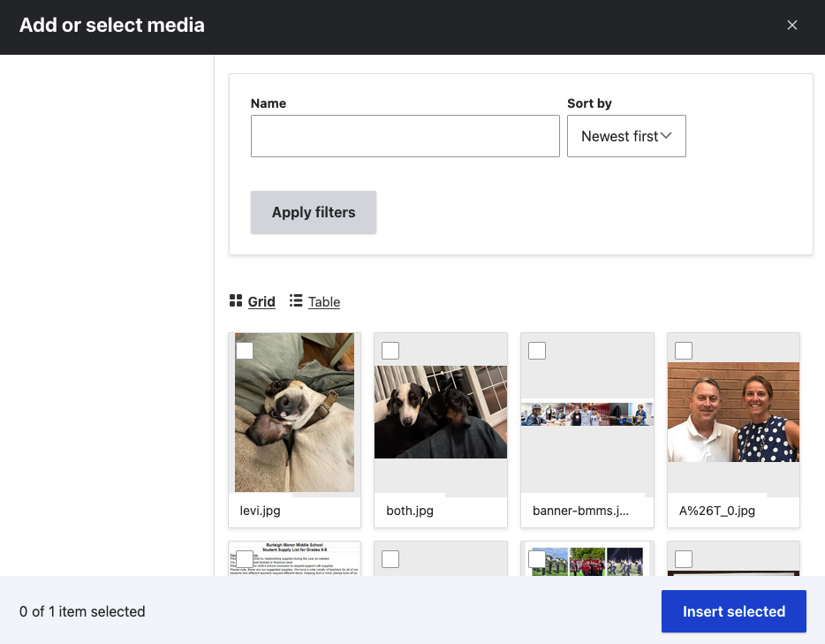Select checkbox on second-row blank gray card
This screenshot has width=825, height=644.
390,559
